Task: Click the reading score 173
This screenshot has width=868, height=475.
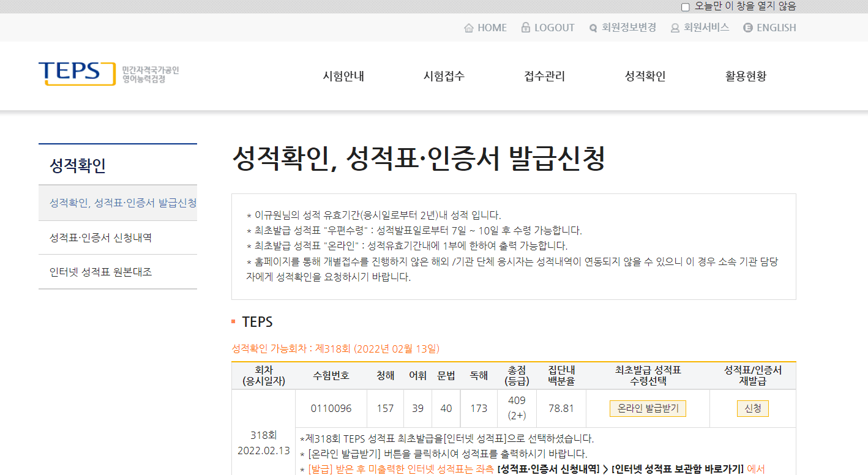Action: click(479, 408)
